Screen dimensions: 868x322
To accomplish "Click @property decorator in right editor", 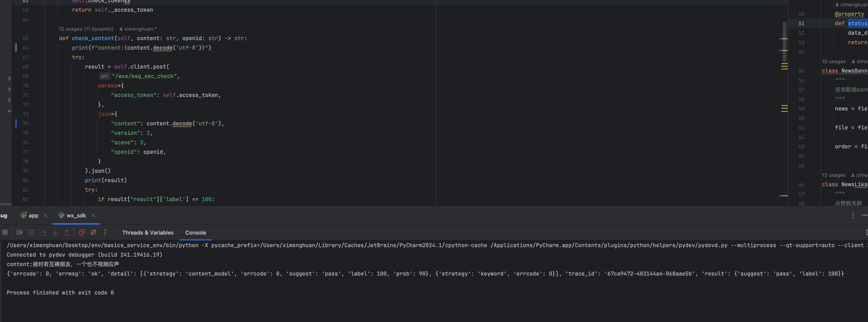I will [849, 14].
